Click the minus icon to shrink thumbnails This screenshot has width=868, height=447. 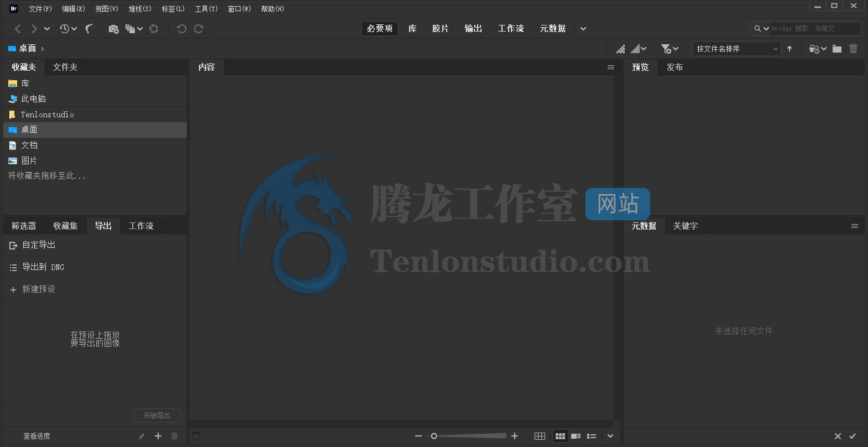click(x=419, y=436)
